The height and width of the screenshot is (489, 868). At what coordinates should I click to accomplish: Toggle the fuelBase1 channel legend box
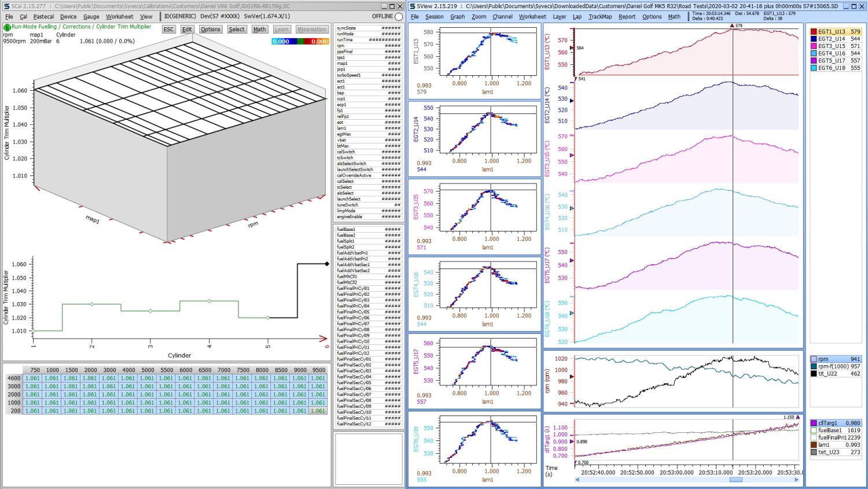(x=814, y=431)
